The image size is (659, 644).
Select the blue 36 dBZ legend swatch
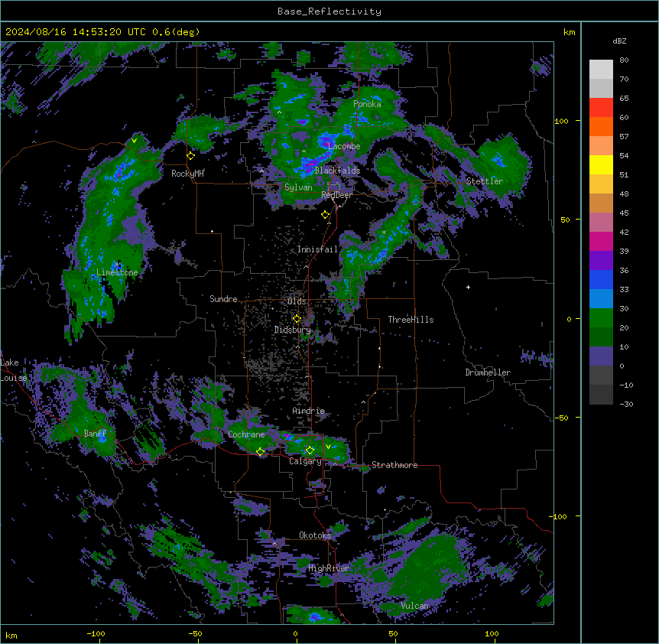601,279
